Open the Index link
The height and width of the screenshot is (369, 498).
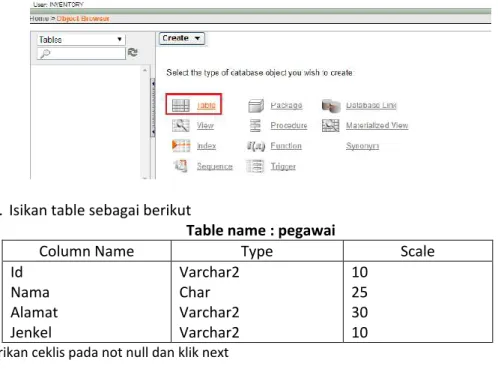(x=206, y=146)
